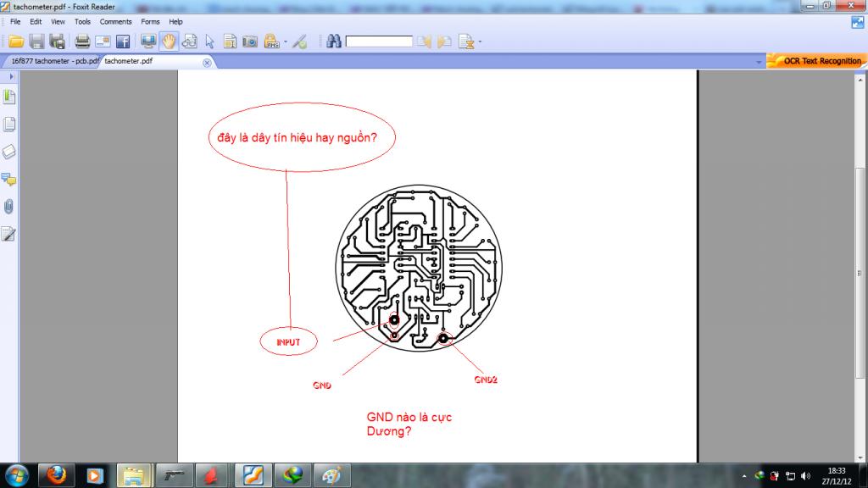Click inside the Find text box
The height and width of the screenshot is (488, 868).
379,42
